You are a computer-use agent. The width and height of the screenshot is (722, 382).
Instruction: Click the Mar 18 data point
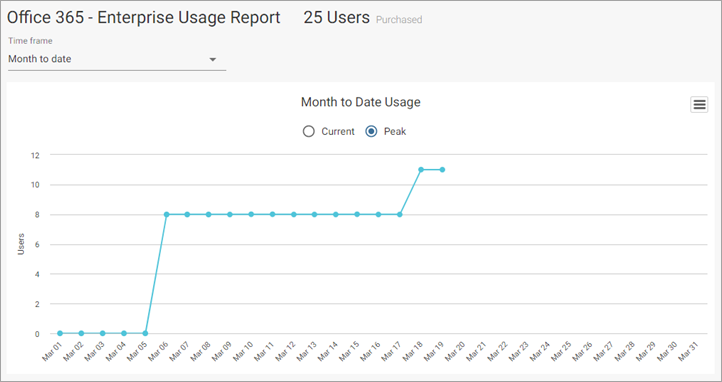point(421,170)
